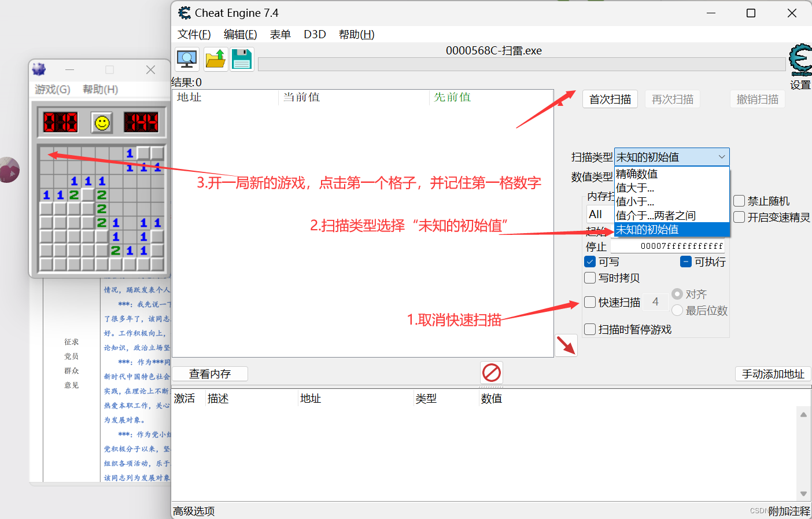The height and width of the screenshot is (519, 812).
Task: Choose 精确数值 from scan type list
Action: pyautogui.click(x=671, y=174)
